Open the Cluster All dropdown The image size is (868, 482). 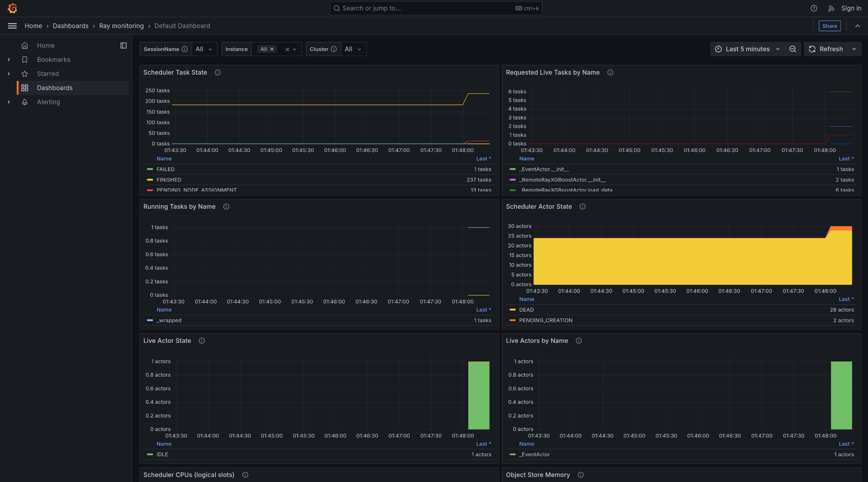tap(354, 49)
